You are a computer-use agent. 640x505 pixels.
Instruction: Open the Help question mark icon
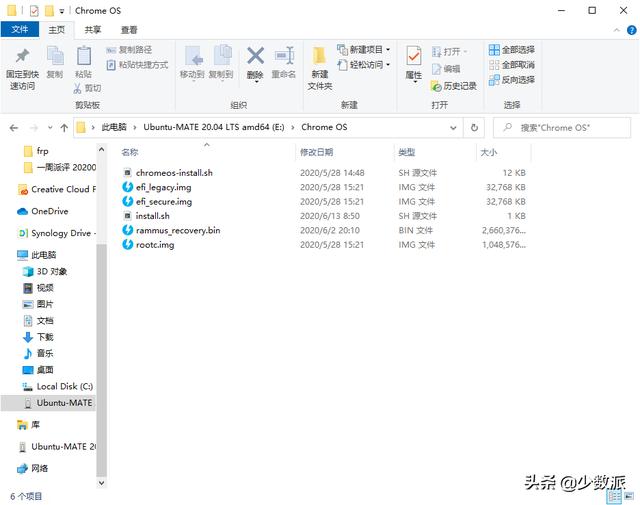point(631,30)
